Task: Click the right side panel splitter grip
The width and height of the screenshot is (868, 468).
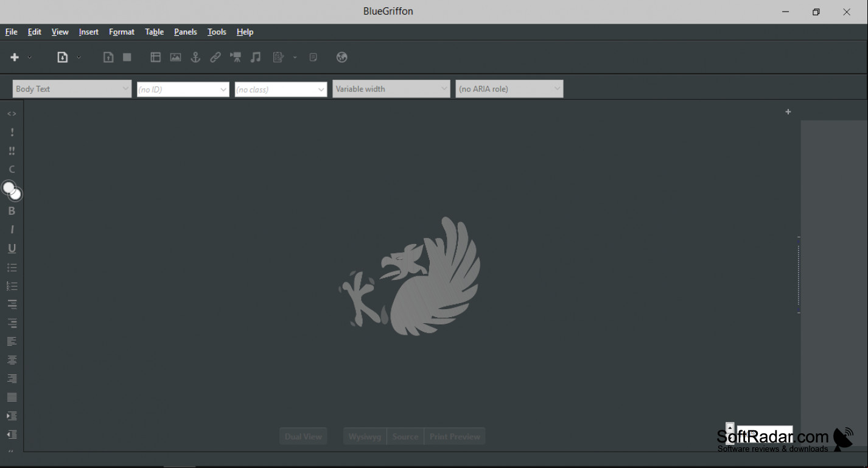Action: [x=799, y=275]
